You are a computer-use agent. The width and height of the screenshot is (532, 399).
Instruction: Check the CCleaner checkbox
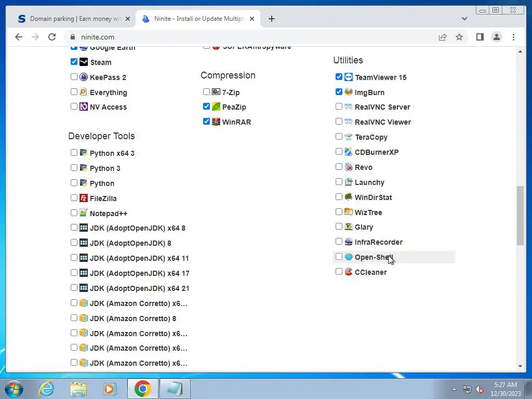[x=339, y=271]
